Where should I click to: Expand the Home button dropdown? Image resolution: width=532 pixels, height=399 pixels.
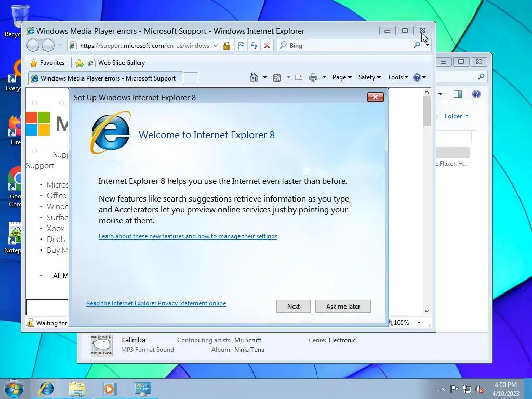(265, 77)
